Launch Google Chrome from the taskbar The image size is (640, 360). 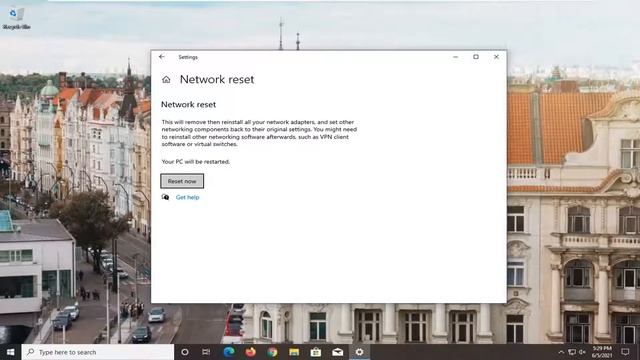tap(272, 352)
